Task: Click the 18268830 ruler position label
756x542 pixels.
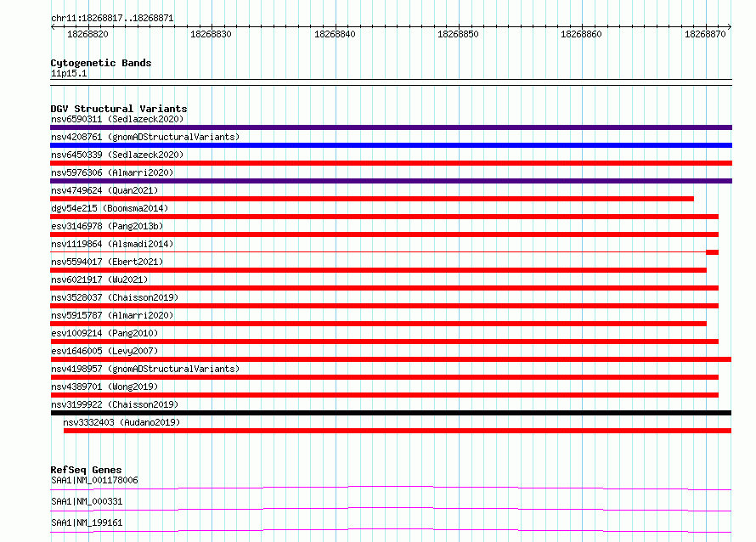Action: pyautogui.click(x=212, y=34)
